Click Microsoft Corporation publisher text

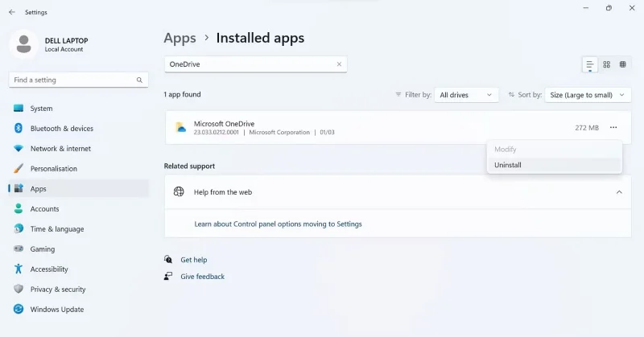pos(279,132)
